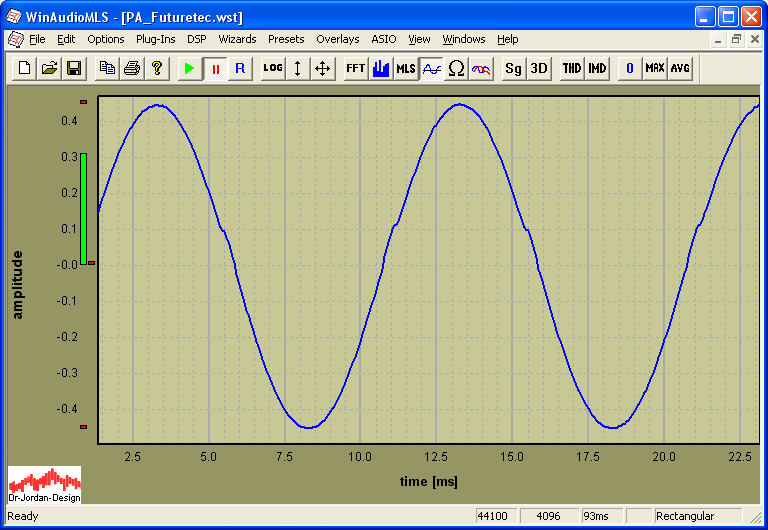
Task: Activate the MLS measurement icon
Action: tap(406, 68)
